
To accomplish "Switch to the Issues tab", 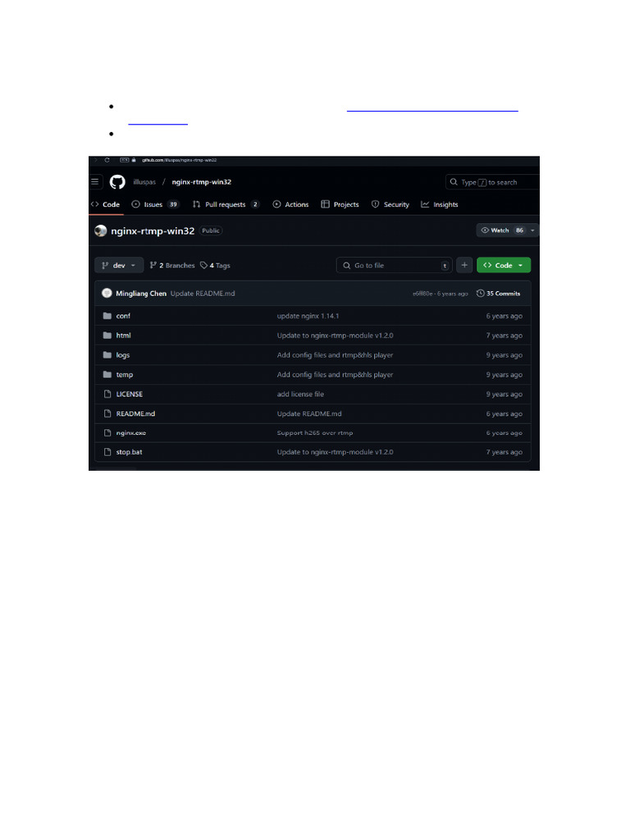I will [155, 204].
